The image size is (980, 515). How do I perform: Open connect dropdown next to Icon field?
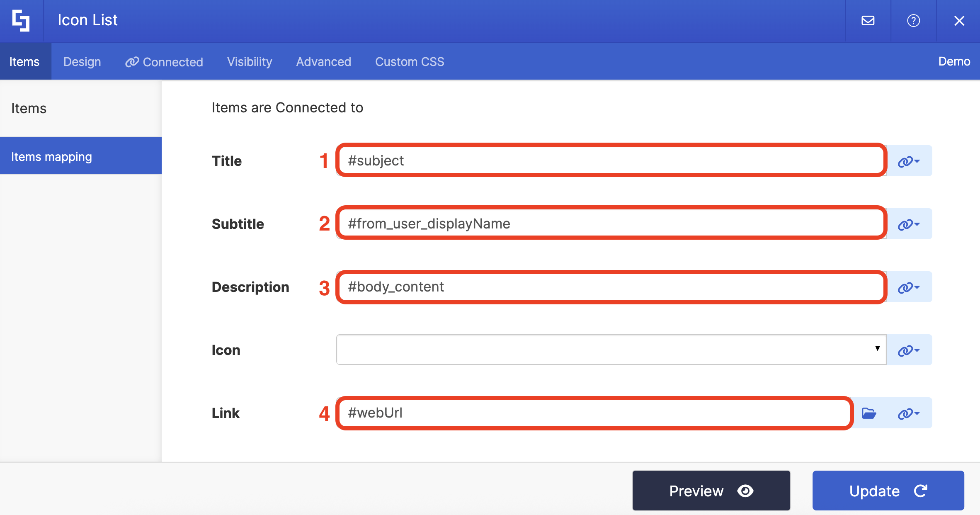tap(909, 350)
